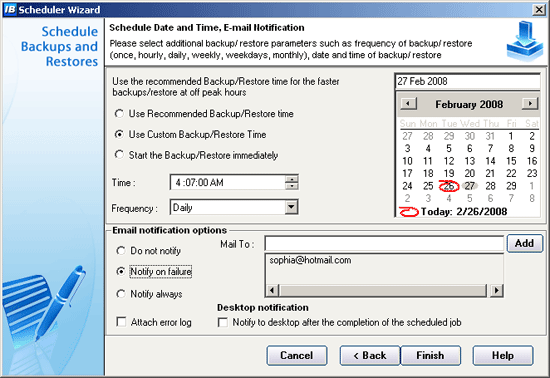Select Use Custom Backup/Restore Time radio
This screenshot has width=550, height=378.
[x=119, y=135]
